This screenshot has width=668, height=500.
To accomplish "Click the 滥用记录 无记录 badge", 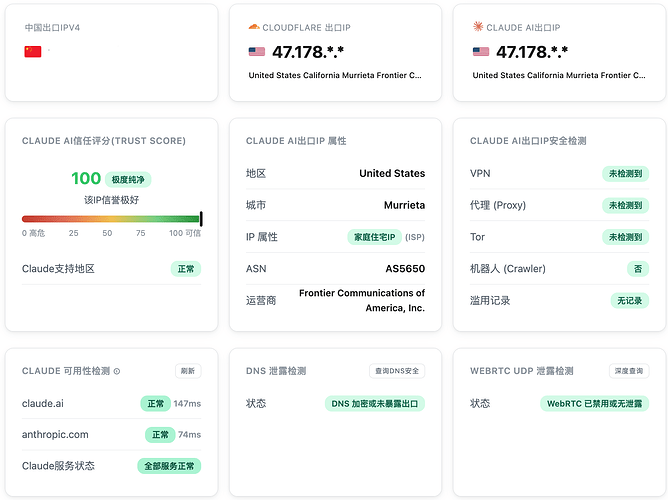I will 630,301.
